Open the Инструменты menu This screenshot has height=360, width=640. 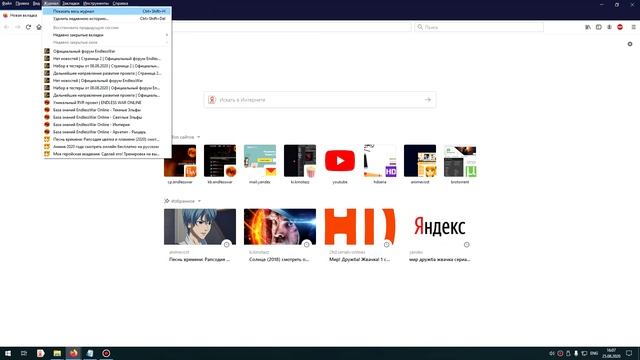[x=96, y=3]
